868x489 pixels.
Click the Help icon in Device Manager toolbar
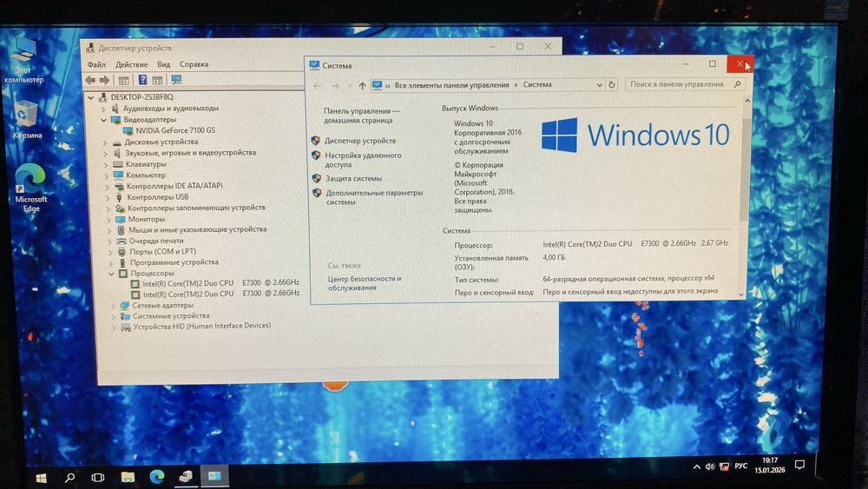click(142, 80)
